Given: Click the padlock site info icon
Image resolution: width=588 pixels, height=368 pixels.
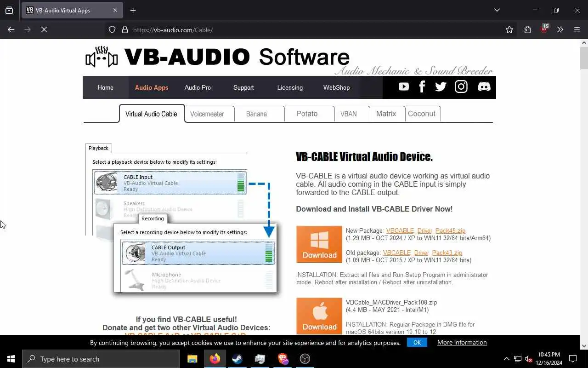Looking at the screenshot, I should (124, 30).
